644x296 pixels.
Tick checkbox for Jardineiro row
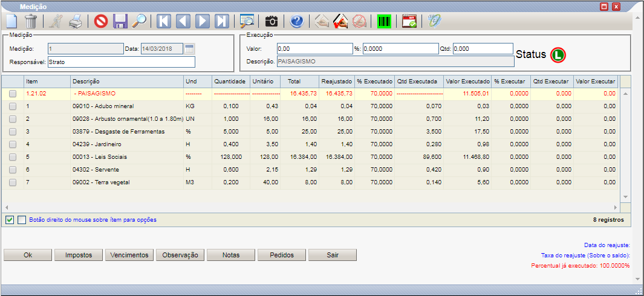click(13, 144)
